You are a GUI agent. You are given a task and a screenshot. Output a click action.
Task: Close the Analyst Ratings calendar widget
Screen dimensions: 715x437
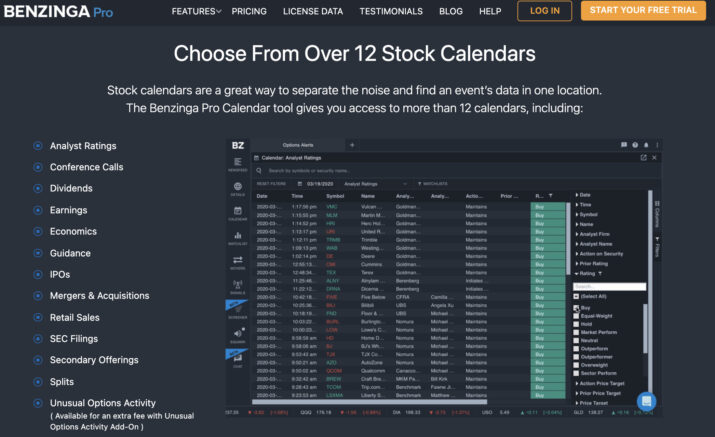654,158
